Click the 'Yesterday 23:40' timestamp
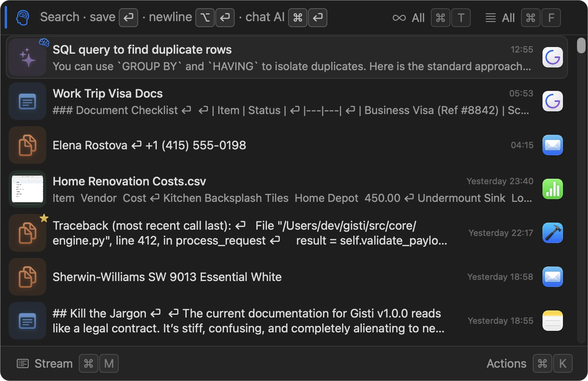The height and width of the screenshot is (381, 588). click(x=500, y=181)
